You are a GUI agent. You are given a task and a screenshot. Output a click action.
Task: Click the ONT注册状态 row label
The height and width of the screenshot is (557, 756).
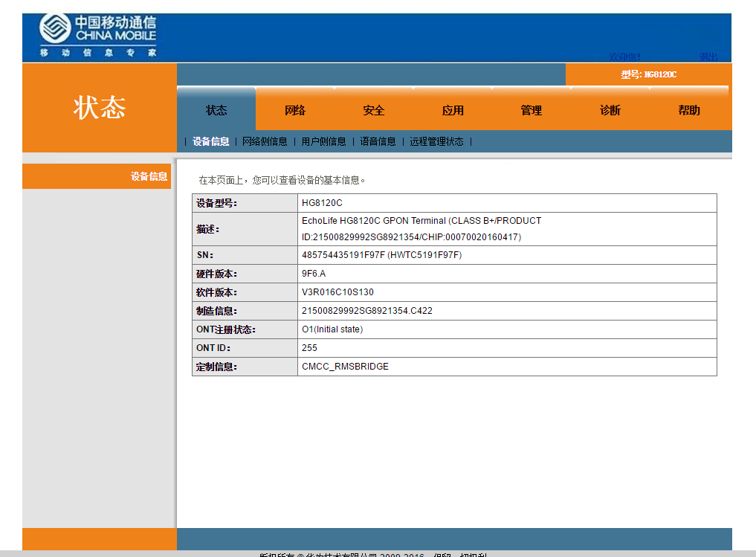pyautogui.click(x=226, y=329)
